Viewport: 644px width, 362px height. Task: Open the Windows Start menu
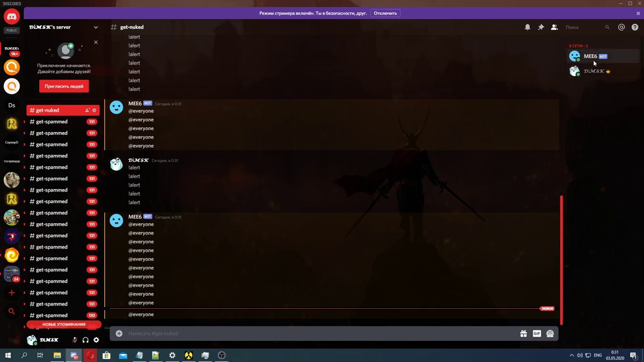click(x=8, y=355)
